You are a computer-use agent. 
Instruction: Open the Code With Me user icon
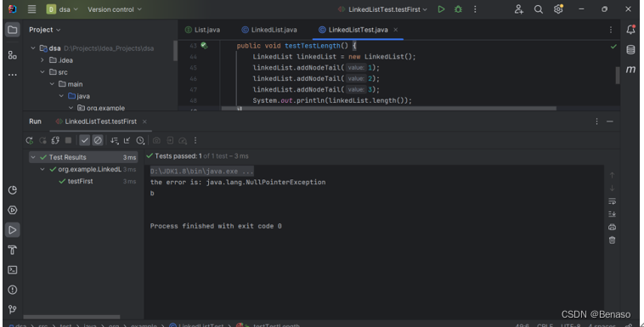tap(519, 9)
